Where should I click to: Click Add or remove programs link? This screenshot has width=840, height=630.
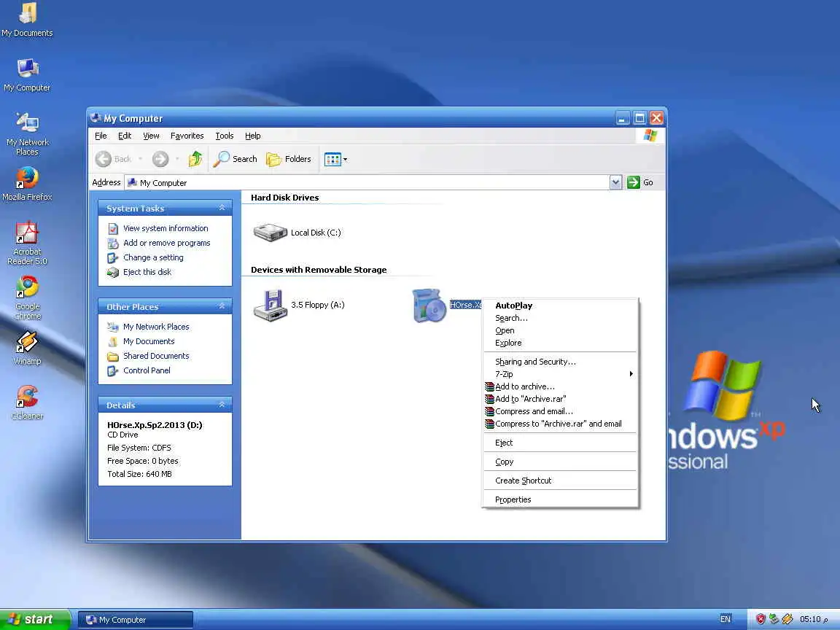tap(166, 243)
